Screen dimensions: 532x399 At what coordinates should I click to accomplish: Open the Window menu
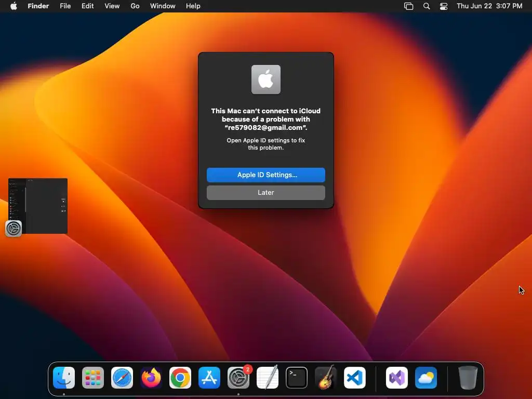pos(163,6)
